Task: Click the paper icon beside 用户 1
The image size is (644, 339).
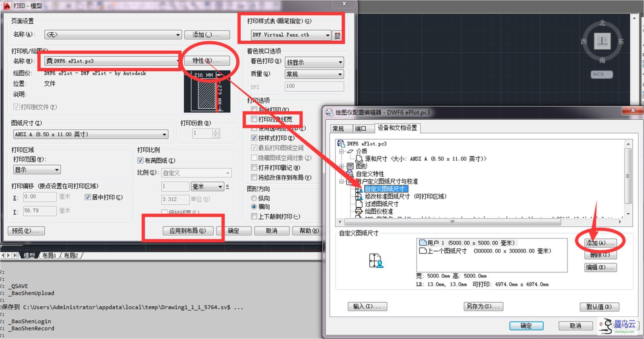Action: pos(423,243)
